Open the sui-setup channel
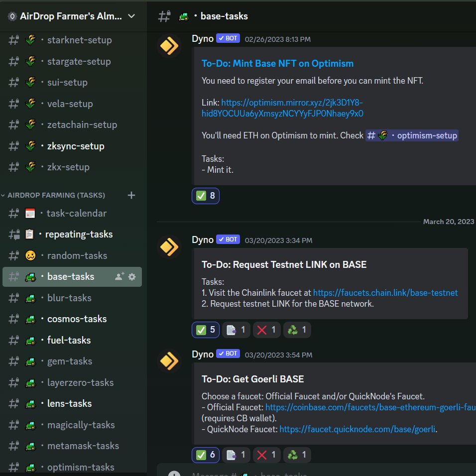The height and width of the screenshot is (476, 476). (x=72, y=83)
